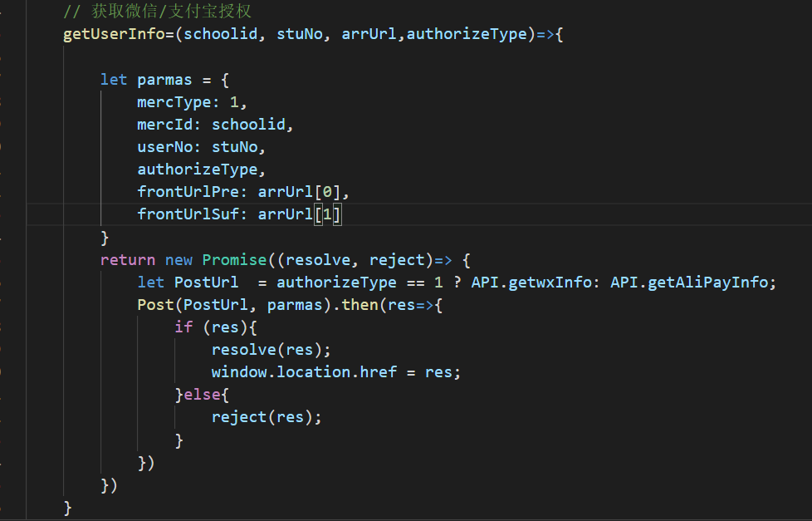Click the PostUrl variable declaration

click(x=206, y=282)
